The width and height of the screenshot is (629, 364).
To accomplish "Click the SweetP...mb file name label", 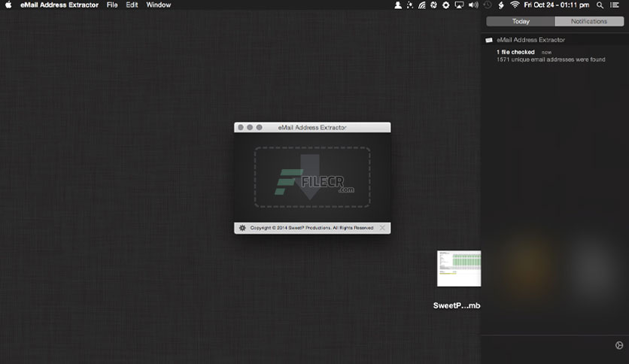I will 457,305.
